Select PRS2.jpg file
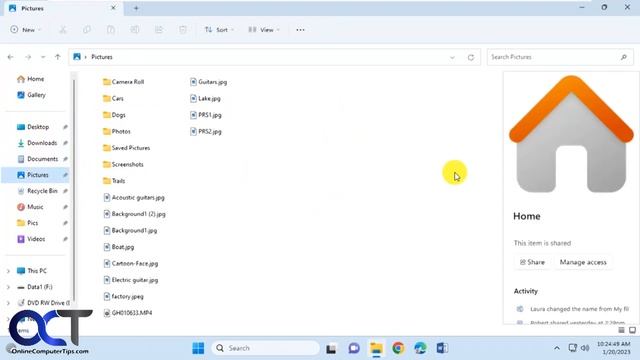 coord(206,131)
